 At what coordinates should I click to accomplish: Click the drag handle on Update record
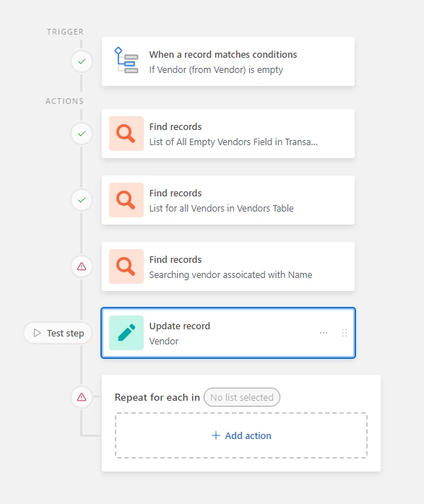coord(345,333)
